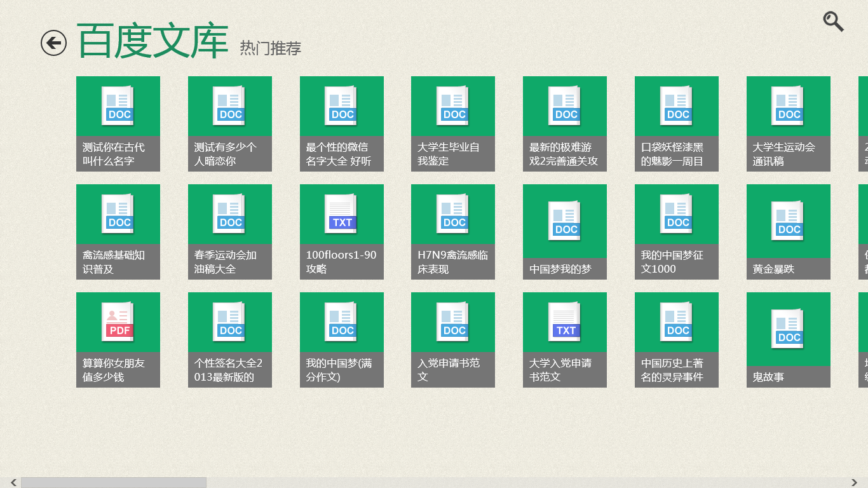Click the 百度文库 app title
Screen dimensions: 868x488
153,42
